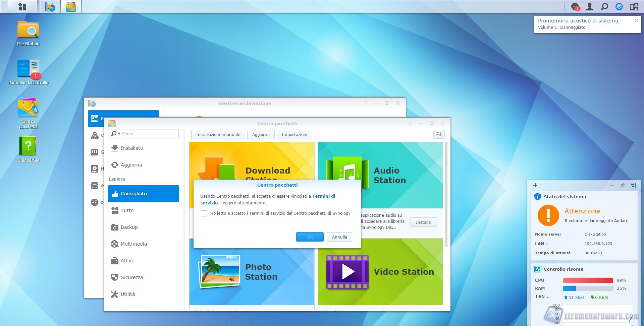Select the Multimedia category
Screen dimensions: 644x326
[x=133, y=244]
